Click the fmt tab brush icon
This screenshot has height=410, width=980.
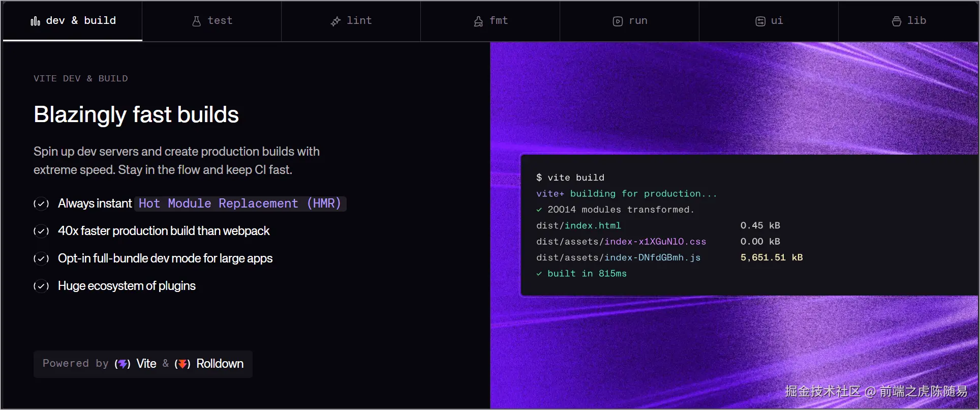(478, 21)
